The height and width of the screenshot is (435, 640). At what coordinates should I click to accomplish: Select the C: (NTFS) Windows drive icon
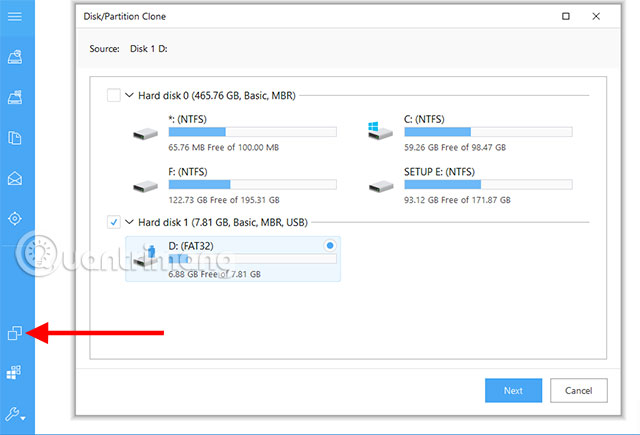point(380,131)
